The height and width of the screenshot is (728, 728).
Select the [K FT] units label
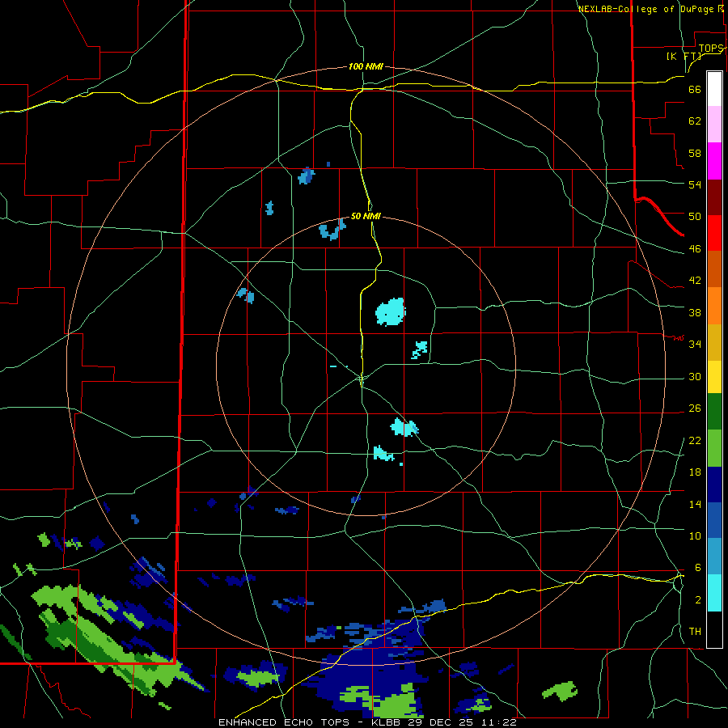tap(684, 56)
